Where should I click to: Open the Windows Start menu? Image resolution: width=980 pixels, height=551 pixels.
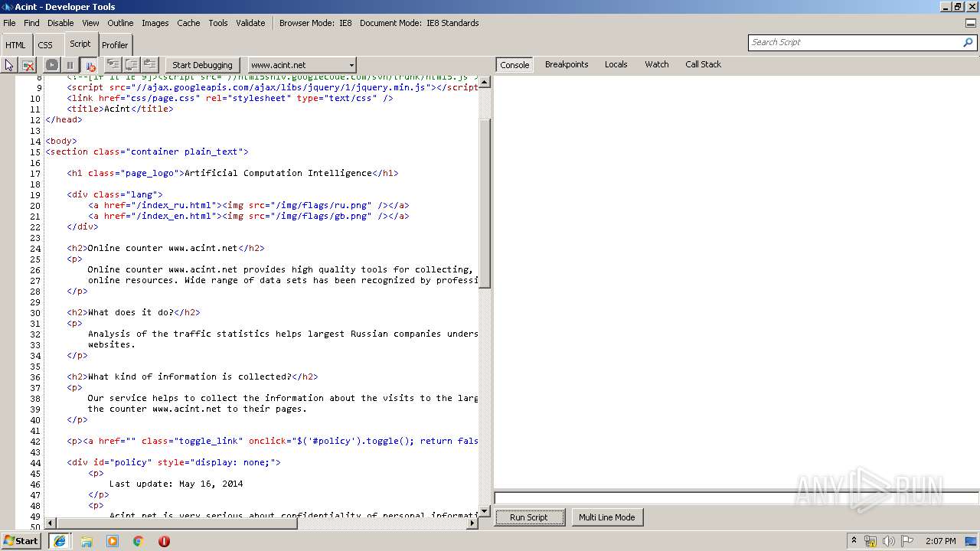pos(21,541)
